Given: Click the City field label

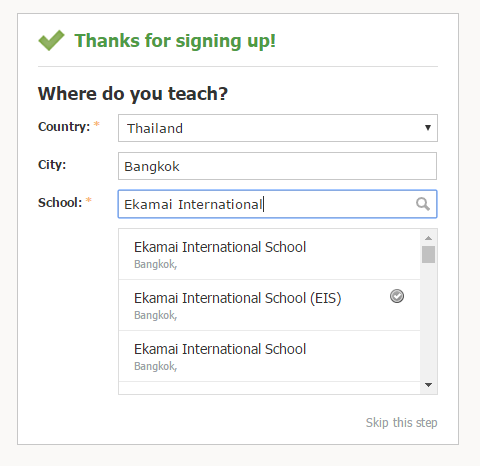Looking at the screenshot, I should [x=52, y=165].
